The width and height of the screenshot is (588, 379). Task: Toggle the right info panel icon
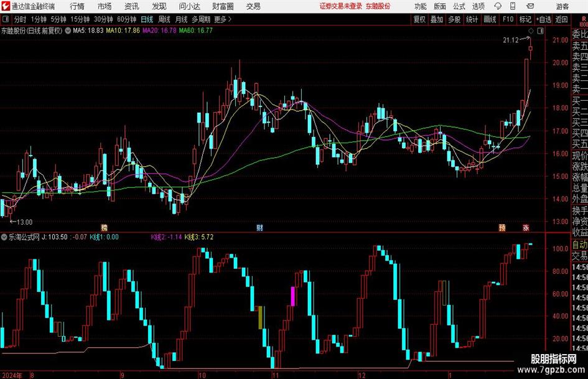(540, 31)
